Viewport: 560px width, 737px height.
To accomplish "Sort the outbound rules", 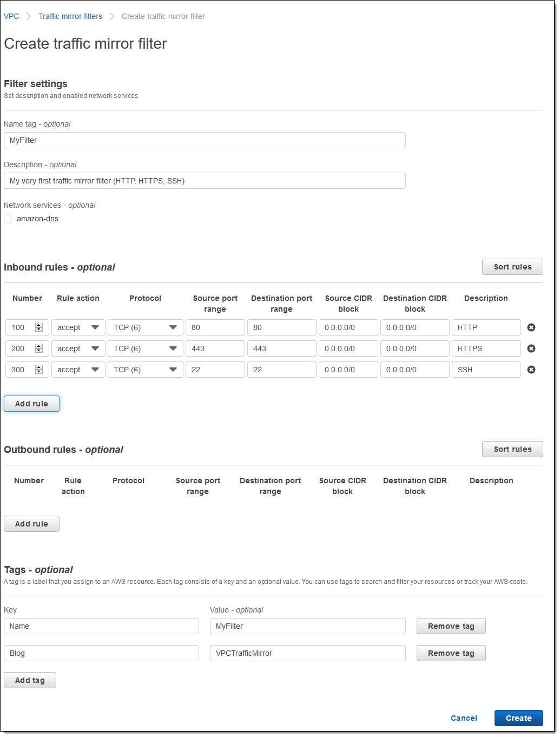I will [512, 449].
